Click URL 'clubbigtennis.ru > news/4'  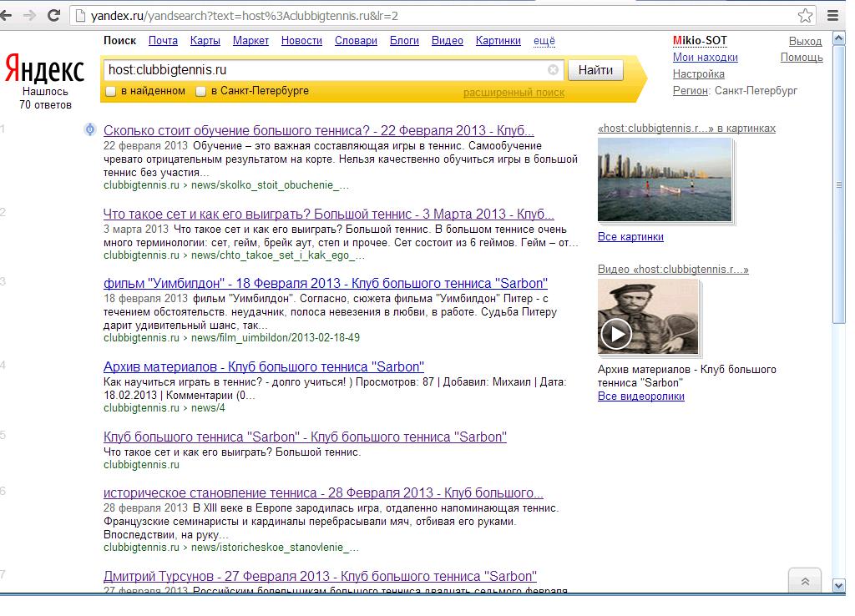[164, 408]
